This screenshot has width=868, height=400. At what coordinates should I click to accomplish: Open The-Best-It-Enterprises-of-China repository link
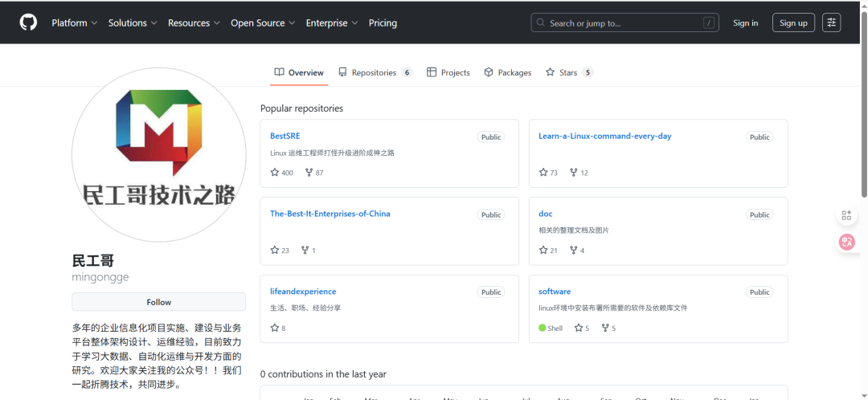pos(330,214)
